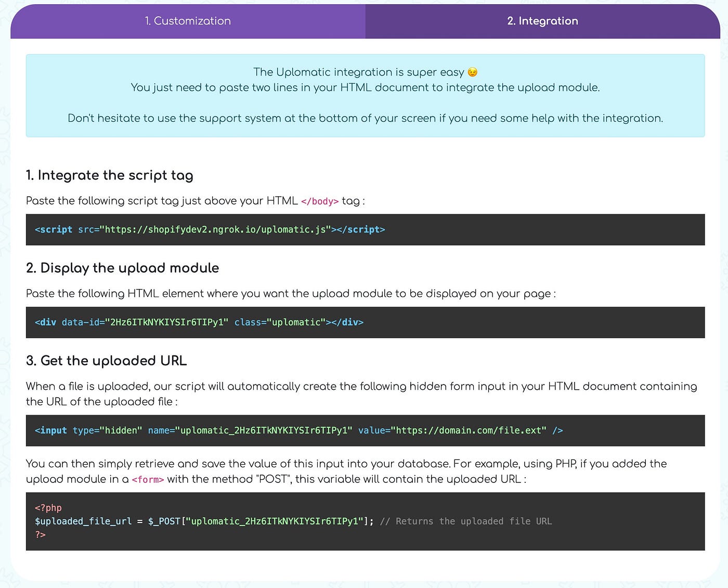Switch to the 1. Customization tab
The height and width of the screenshot is (588, 728).
click(188, 21)
